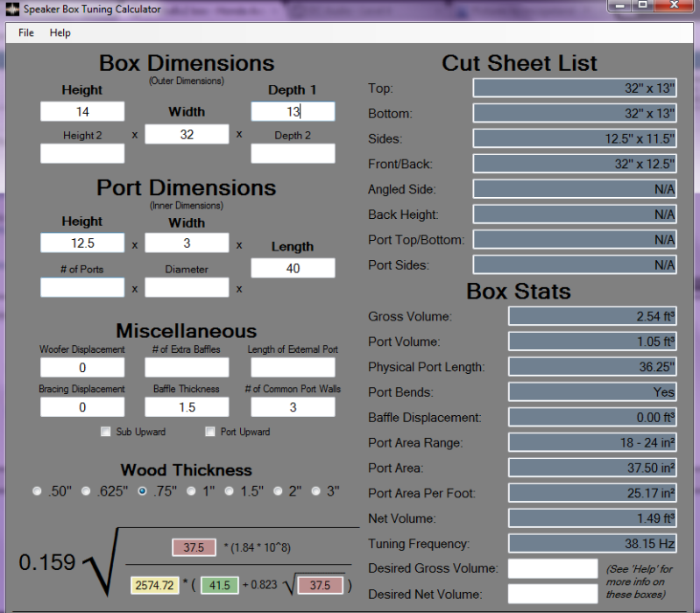
Task: Select the 1" wood thickness option
Action: click(191, 491)
